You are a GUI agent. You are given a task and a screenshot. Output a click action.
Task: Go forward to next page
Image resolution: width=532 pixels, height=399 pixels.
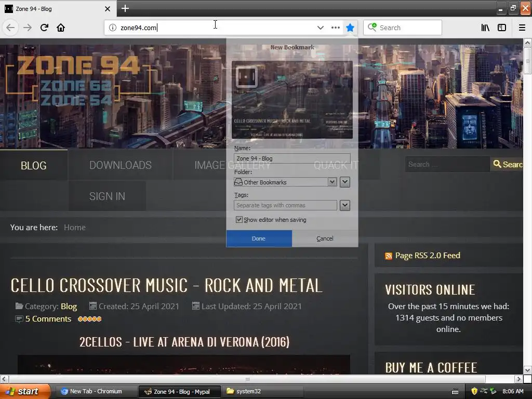(28, 28)
